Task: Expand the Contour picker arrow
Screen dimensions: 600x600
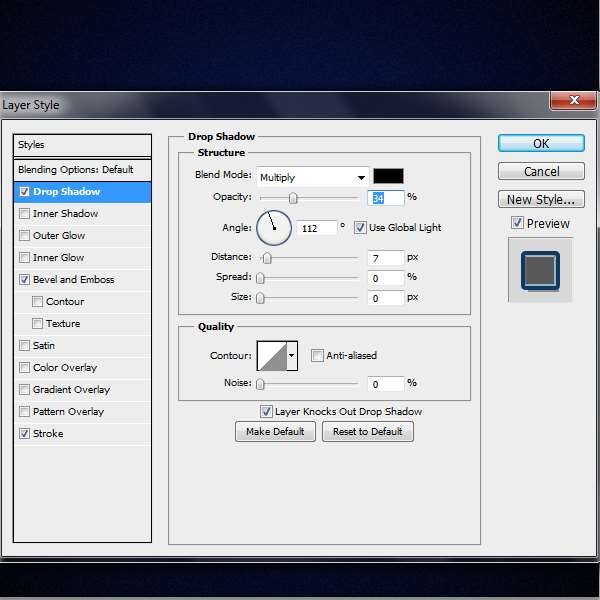Action: [x=292, y=355]
